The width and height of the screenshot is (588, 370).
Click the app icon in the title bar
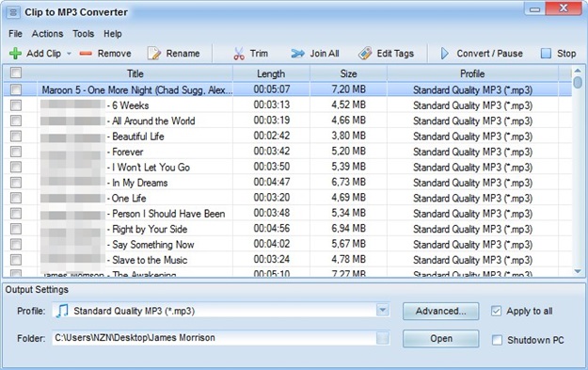(13, 12)
